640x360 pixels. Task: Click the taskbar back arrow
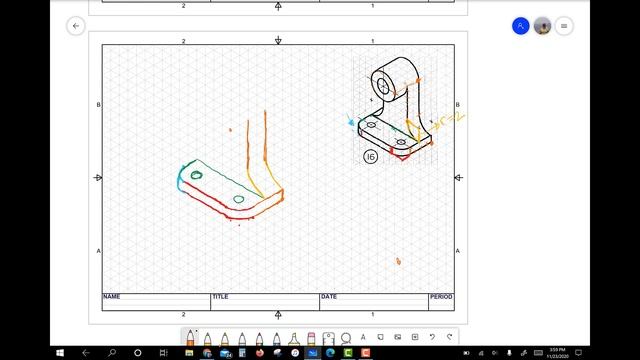pos(86,353)
